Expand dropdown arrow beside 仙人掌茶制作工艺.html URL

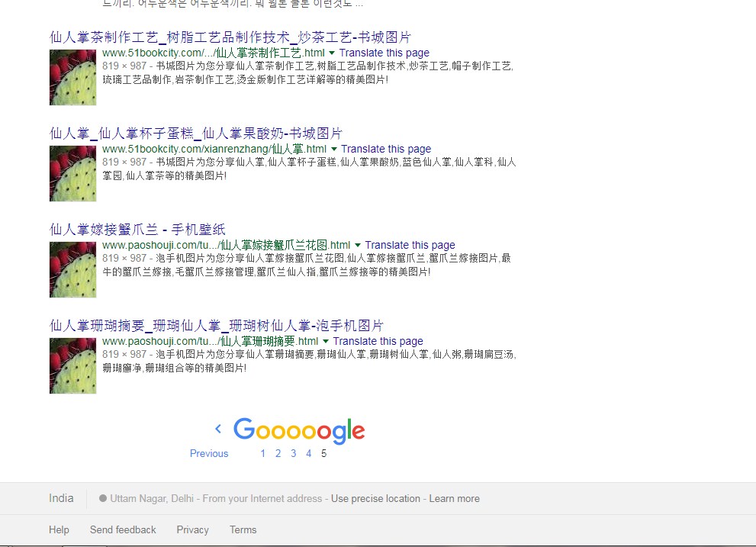point(332,53)
